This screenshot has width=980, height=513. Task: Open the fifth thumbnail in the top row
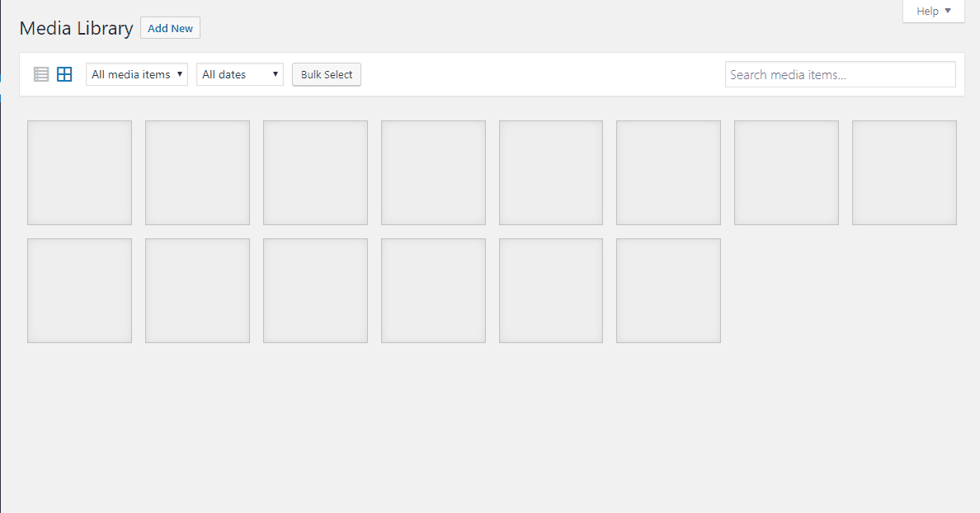point(550,172)
